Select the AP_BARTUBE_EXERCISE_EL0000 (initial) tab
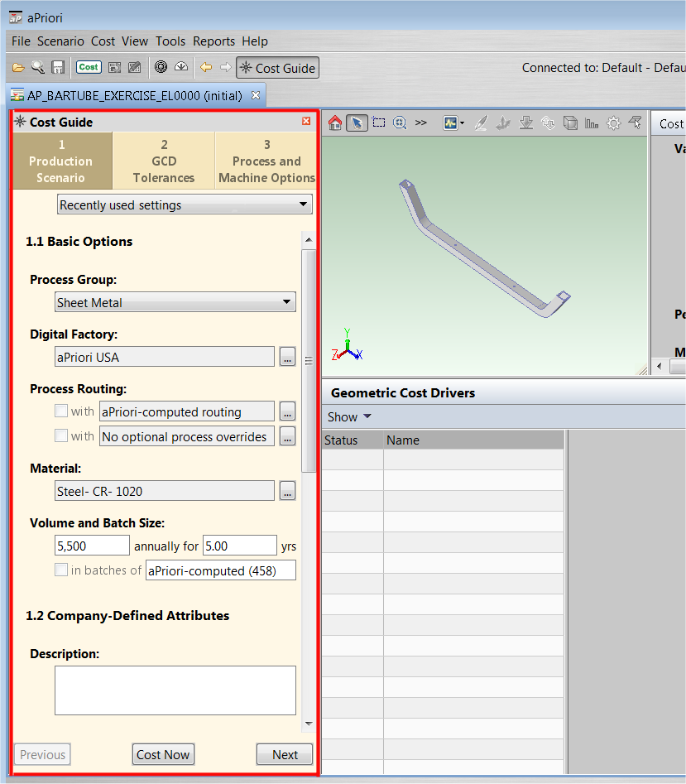The image size is (686, 784). (x=135, y=95)
